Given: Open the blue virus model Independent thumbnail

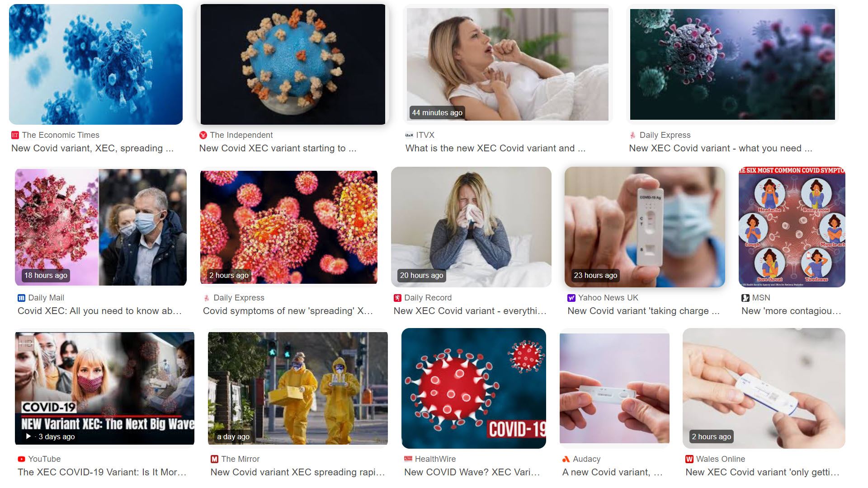Looking at the screenshot, I should point(293,64).
